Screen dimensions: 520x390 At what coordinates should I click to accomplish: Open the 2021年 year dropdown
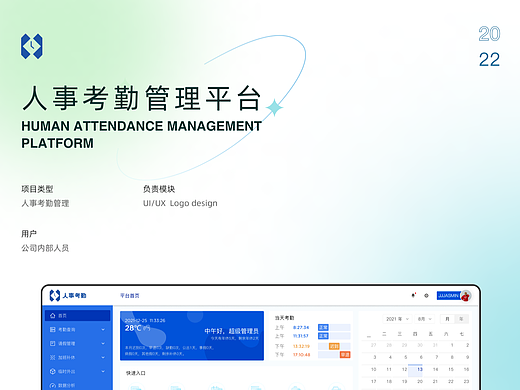coord(397,319)
